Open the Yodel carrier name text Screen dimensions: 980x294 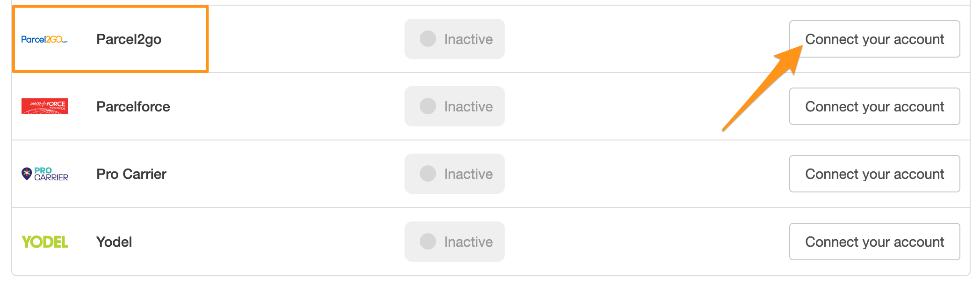click(x=114, y=242)
